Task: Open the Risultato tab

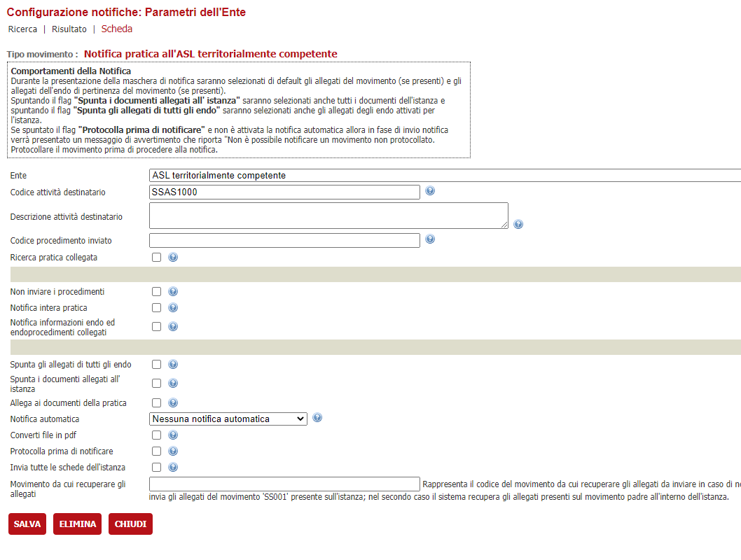Action: [69, 29]
